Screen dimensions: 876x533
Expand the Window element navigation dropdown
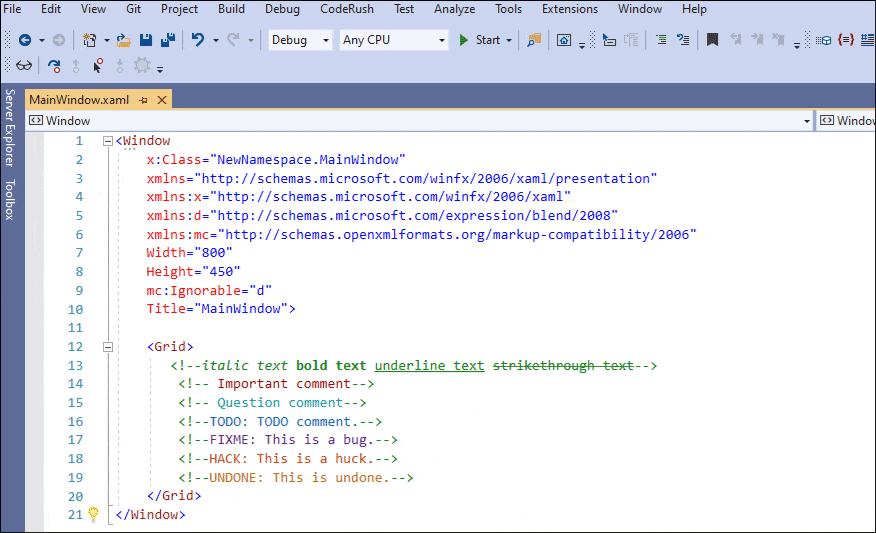pyautogui.click(x=807, y=121)
